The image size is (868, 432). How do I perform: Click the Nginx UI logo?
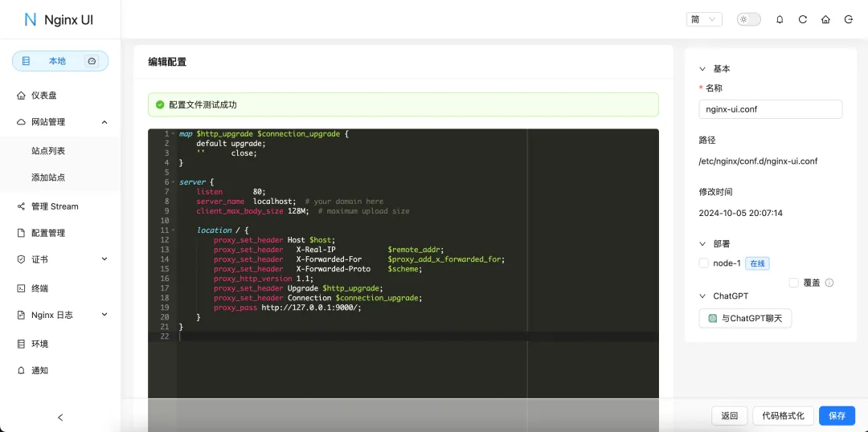pos(59,19)
